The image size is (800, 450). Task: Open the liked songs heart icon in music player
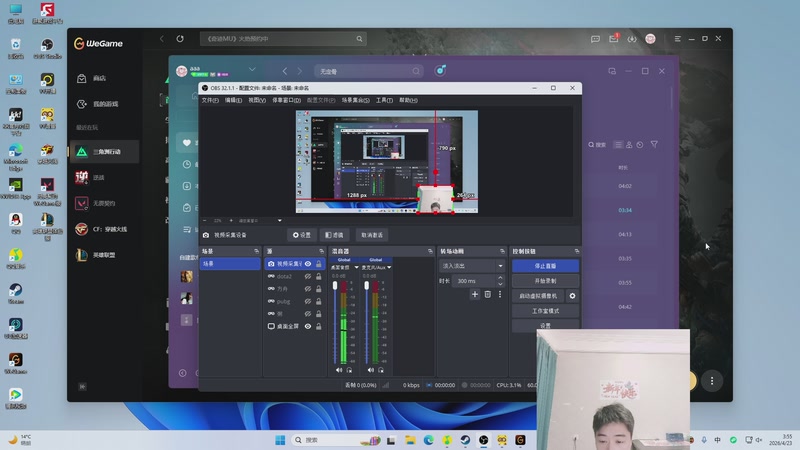tap(187, 143)
